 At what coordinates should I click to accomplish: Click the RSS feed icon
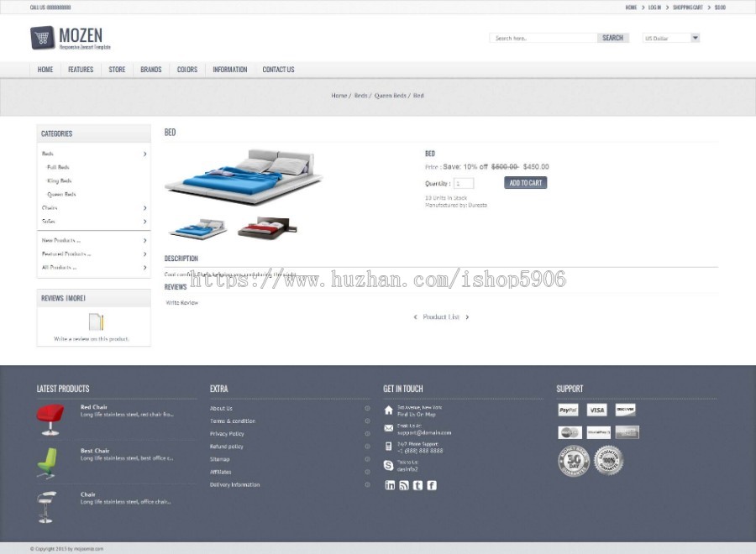coord(403,484)
